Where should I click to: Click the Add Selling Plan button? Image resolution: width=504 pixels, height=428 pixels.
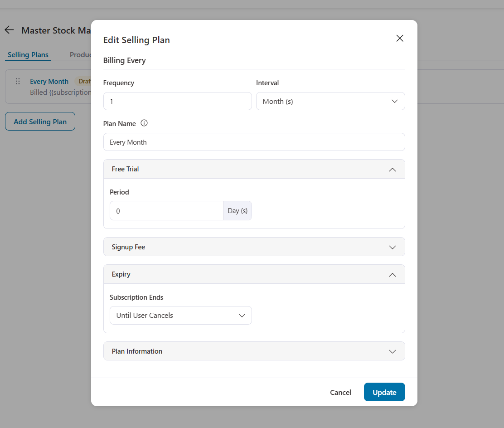pos(40,121)
